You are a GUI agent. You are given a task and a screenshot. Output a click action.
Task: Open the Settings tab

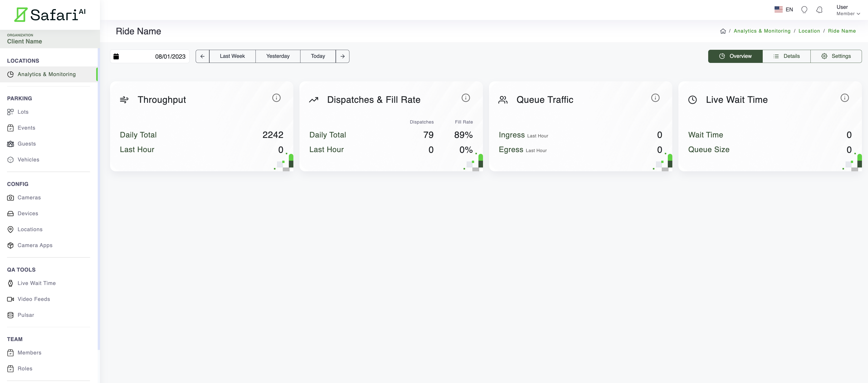coord(836,56)
